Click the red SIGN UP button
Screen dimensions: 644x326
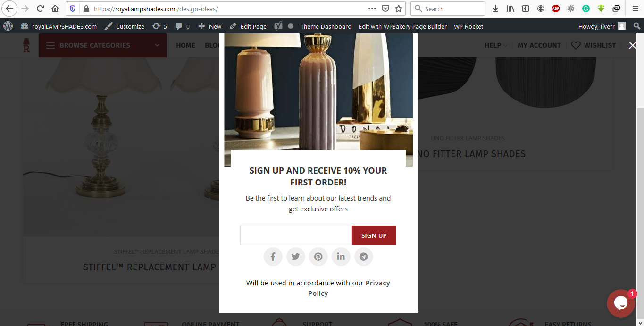tap(374, 235)
